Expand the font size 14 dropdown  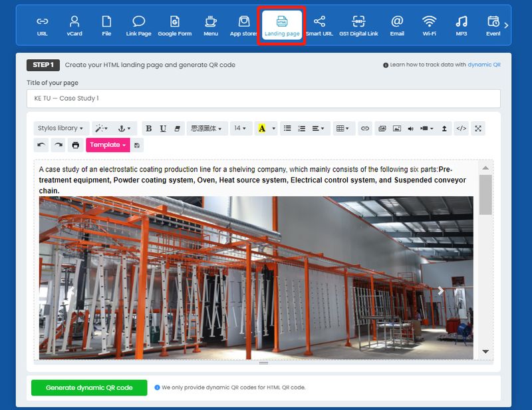240,128
